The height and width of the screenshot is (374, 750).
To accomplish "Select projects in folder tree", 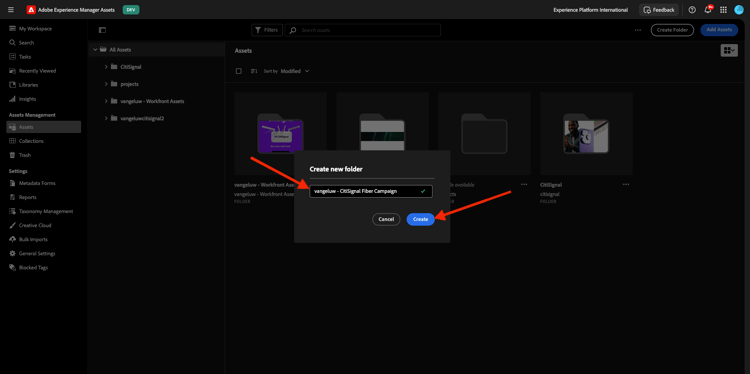I will point(129,84).
